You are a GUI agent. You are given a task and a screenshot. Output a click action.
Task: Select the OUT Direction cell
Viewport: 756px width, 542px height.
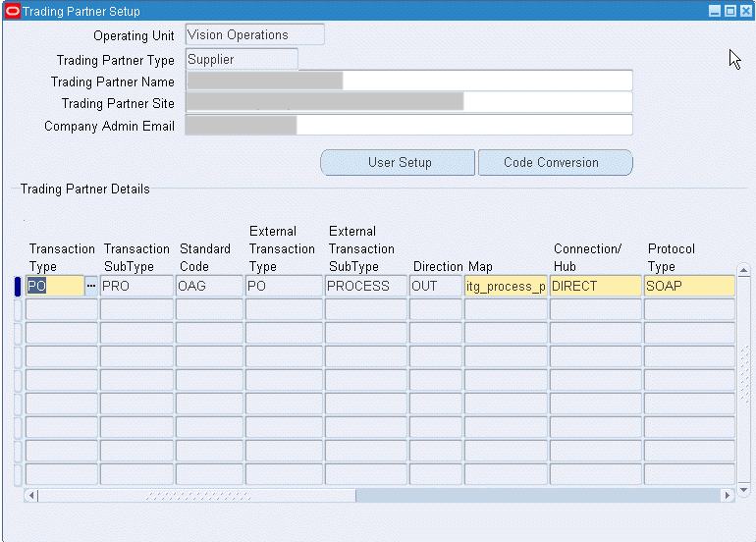[436, 286]
